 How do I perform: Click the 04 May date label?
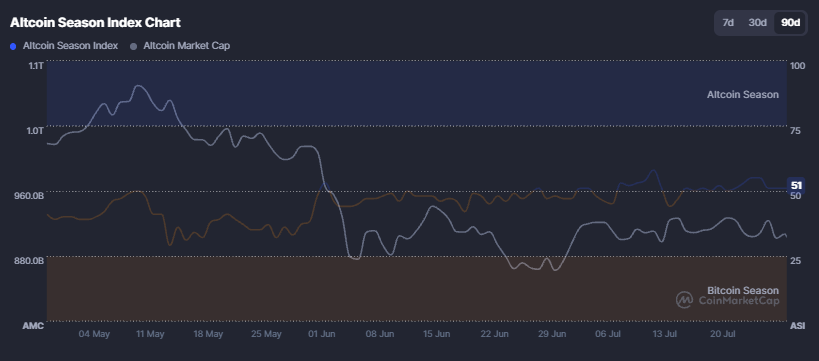[94, 334]
